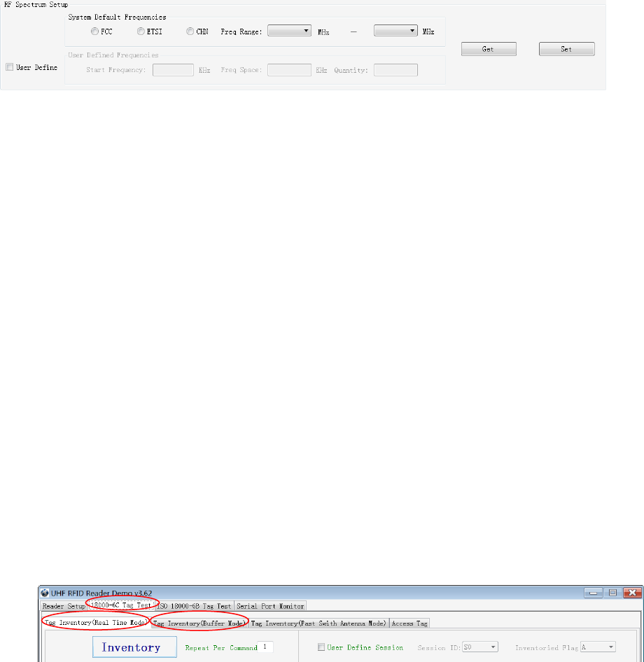644x662 pixels.
Task: Switch to the Reader Setup tab
Action: coord(64,606)
